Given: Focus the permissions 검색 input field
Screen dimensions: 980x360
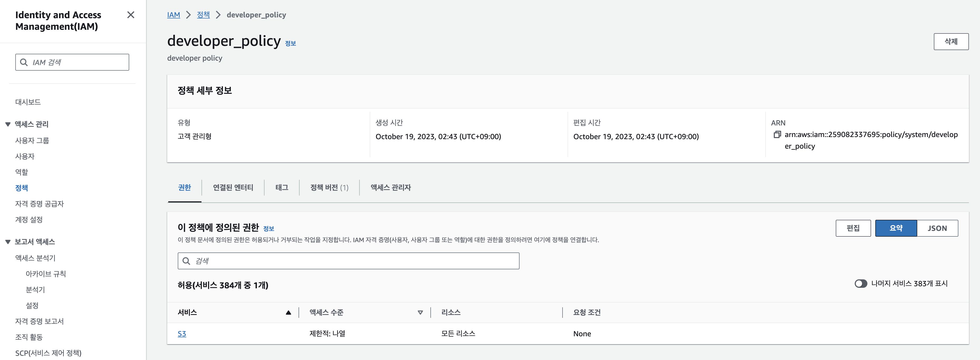Looking at the screenshot, I should point(348,261).
